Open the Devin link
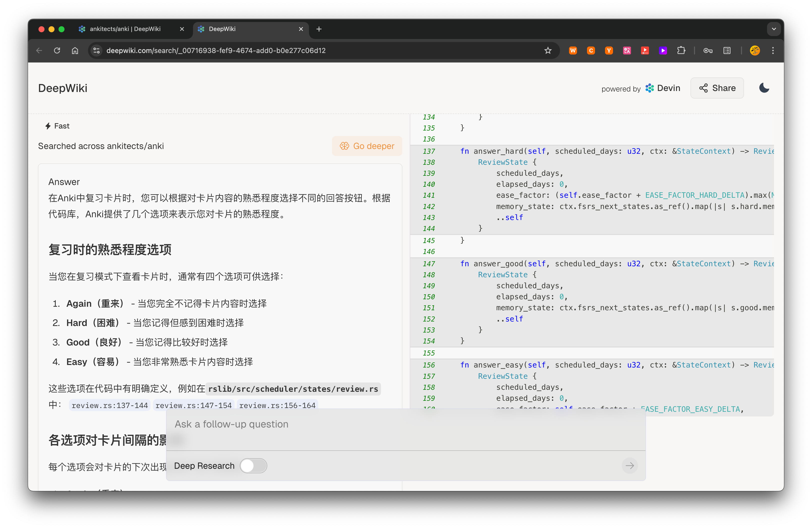Screen dimensions: 812x528 [x=663, y=88]
